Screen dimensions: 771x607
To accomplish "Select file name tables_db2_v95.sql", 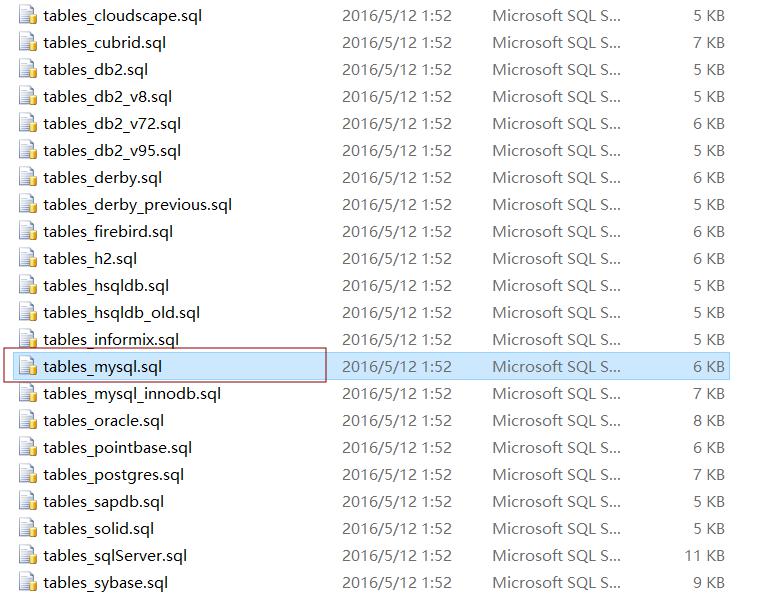I will [x=112, y=152].
